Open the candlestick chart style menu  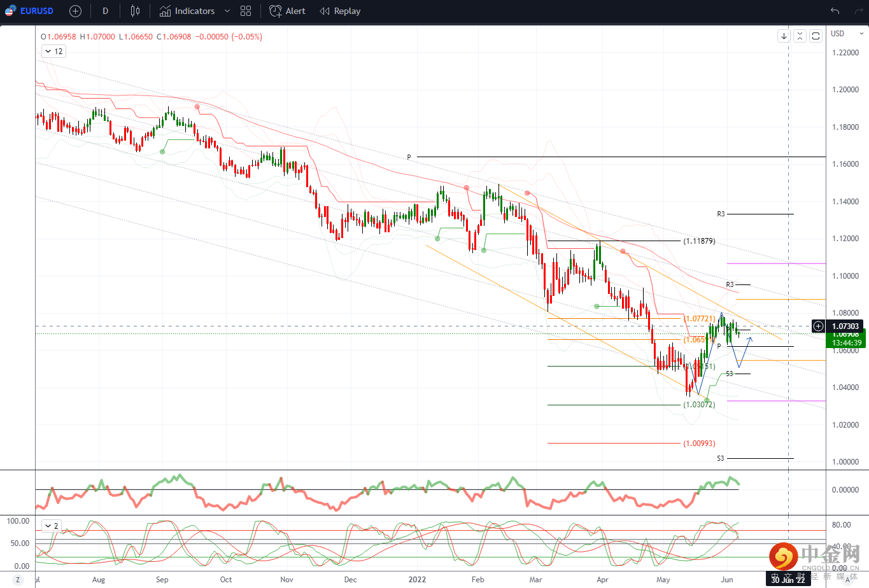(135, 11)
